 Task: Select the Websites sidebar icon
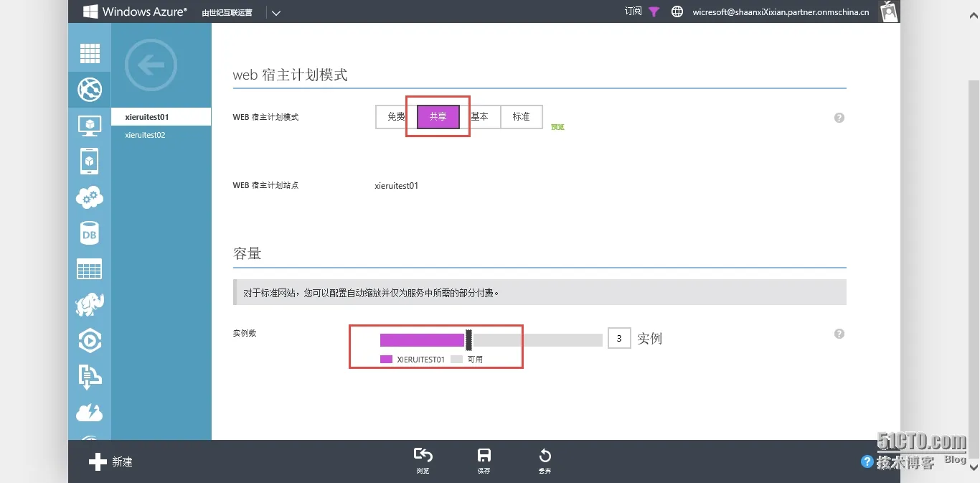(90, 90)
